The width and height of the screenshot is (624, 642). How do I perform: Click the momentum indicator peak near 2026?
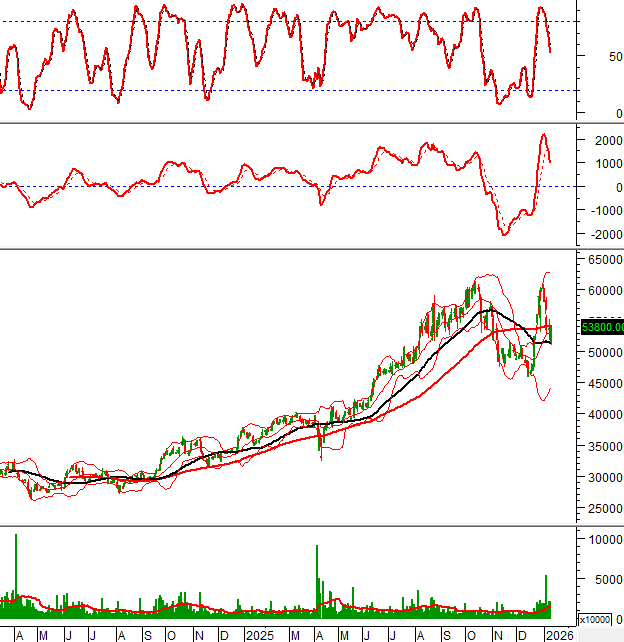point(544,135)
